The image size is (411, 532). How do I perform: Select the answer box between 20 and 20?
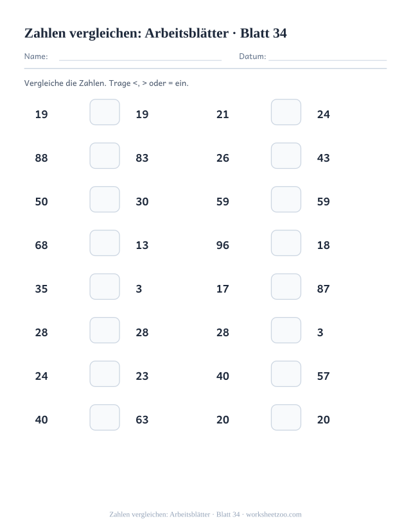(286, 417)
